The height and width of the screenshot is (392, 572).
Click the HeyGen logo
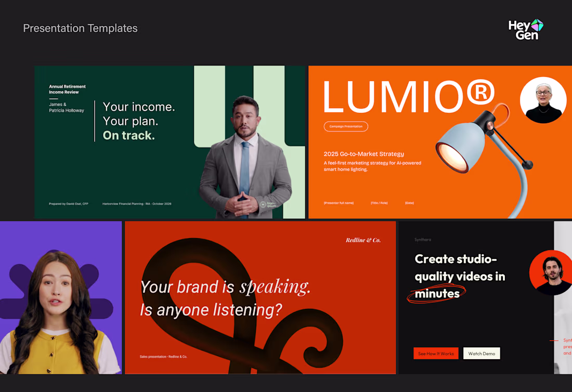pos(526,30)
